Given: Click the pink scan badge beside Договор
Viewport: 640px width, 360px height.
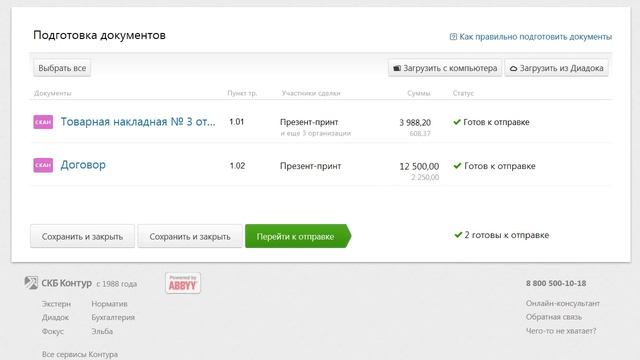Looking at the screenshot, I should coord(43,165).
